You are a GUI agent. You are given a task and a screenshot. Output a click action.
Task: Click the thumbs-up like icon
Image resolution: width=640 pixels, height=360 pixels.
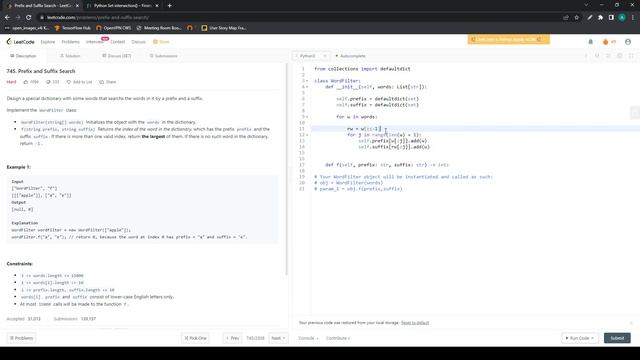point(26,82)
